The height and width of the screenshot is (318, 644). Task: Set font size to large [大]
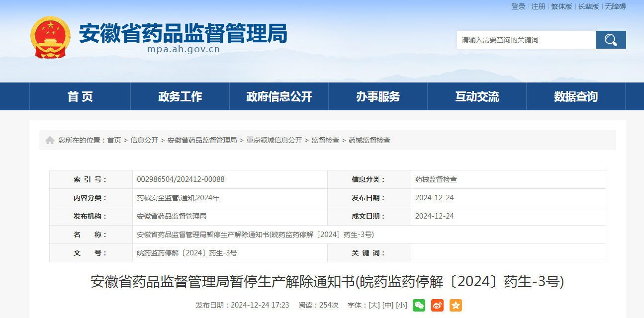click(373, 305)
